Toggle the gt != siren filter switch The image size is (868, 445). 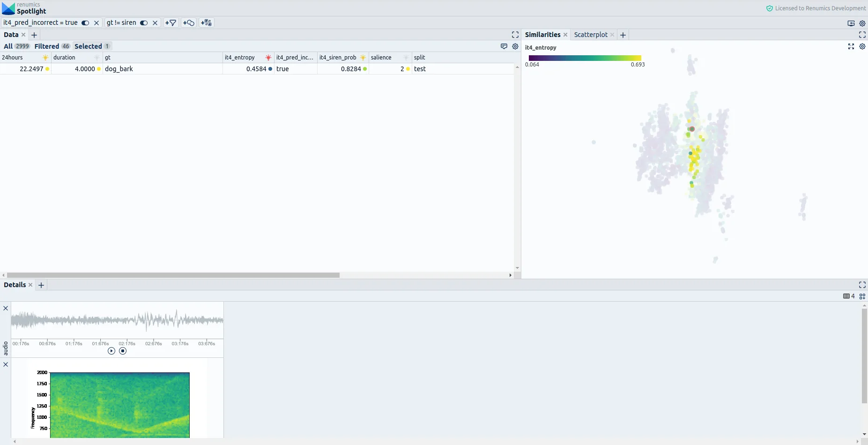pyautogui.click(x=144, y=22)
